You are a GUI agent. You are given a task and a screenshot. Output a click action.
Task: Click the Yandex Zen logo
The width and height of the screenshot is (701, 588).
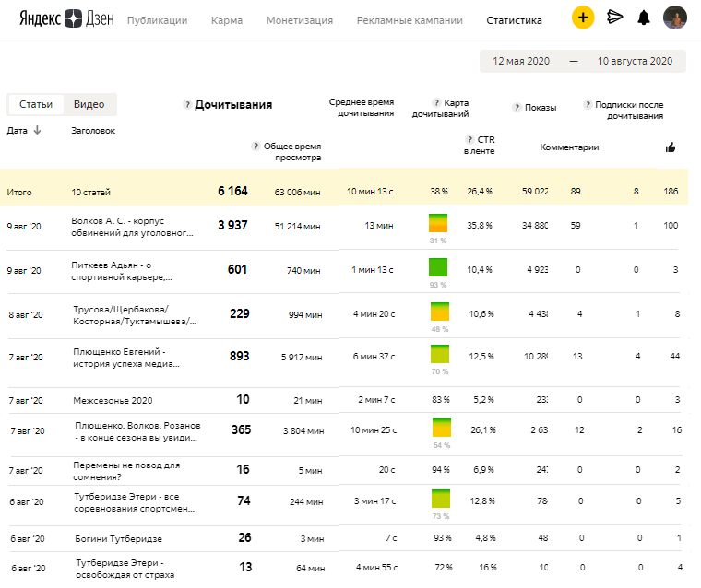[x=66, y=18]
